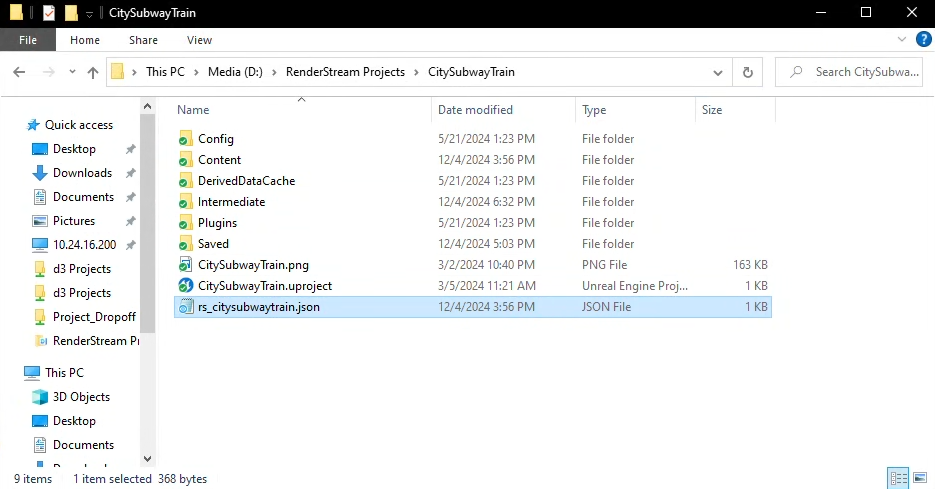Image resolution: width=935 pixels, height=489 pixels.
Task: Open the Home ribbon tab
Action: (85, 40)
